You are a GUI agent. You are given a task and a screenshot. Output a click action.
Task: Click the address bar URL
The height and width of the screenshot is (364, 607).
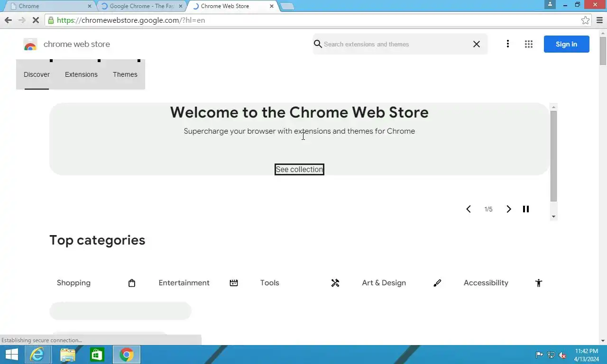[x=131, y=20]
